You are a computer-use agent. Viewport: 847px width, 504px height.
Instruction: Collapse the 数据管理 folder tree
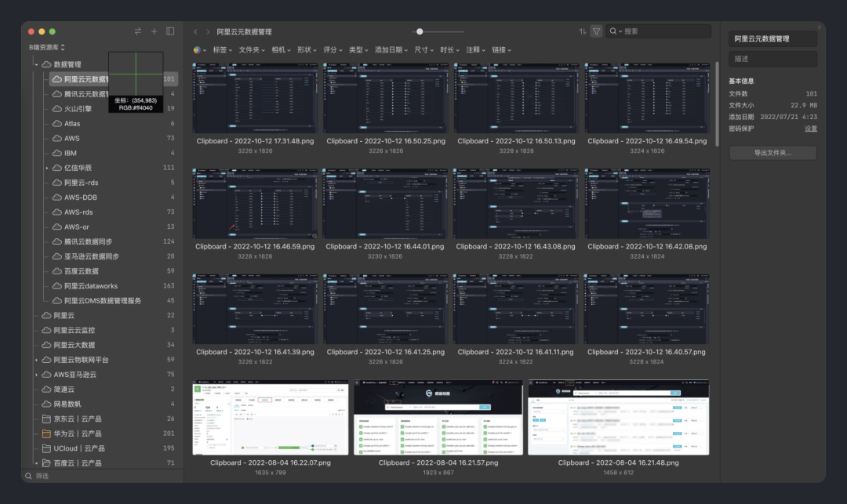click(x=36, y=64)
